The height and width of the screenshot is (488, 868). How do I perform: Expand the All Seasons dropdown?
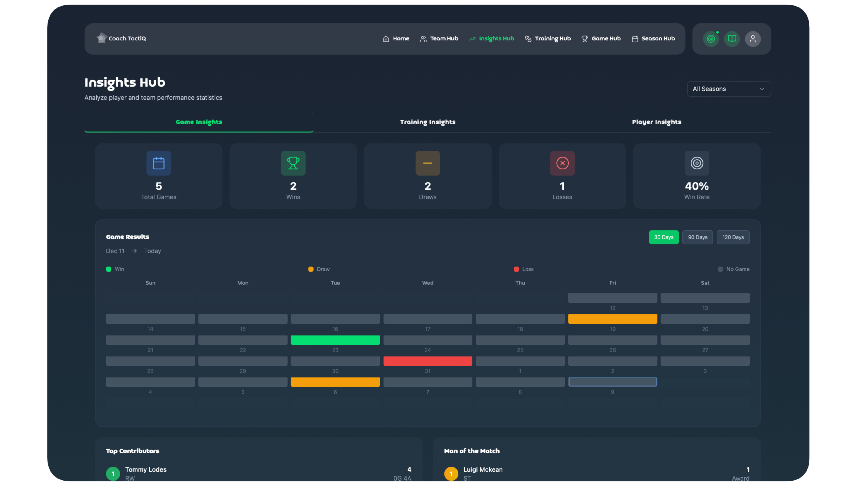click(x=729, y=89)
